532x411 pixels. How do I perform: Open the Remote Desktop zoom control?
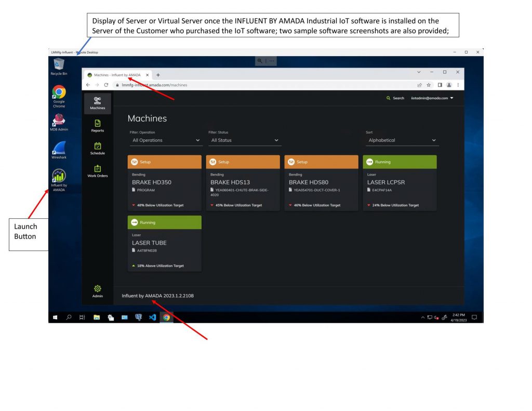260,61
